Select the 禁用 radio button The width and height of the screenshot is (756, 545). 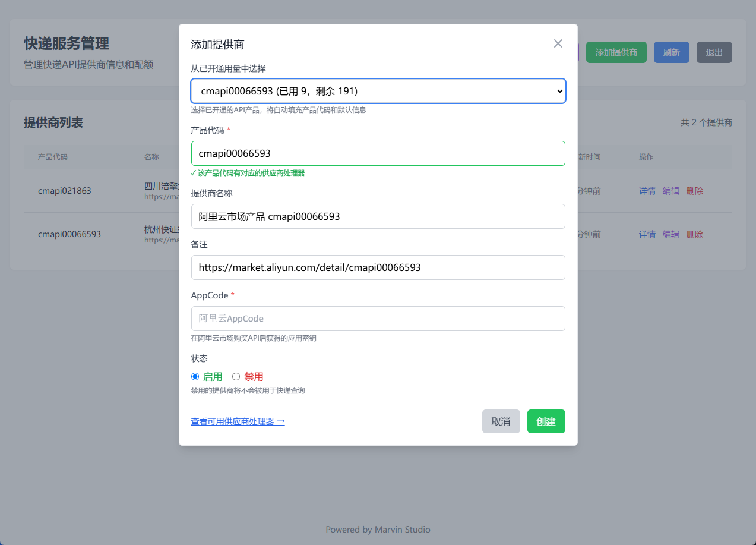pyautogui.click(x=236, y=376)
